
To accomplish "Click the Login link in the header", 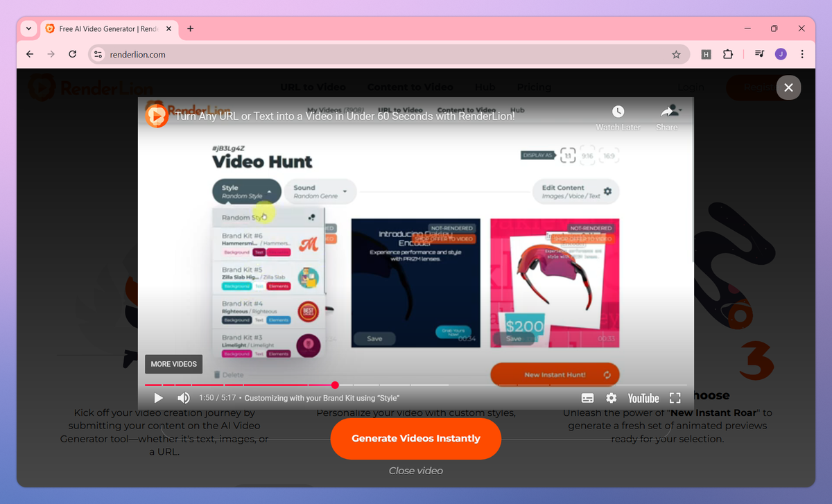I will coord(690,87).
